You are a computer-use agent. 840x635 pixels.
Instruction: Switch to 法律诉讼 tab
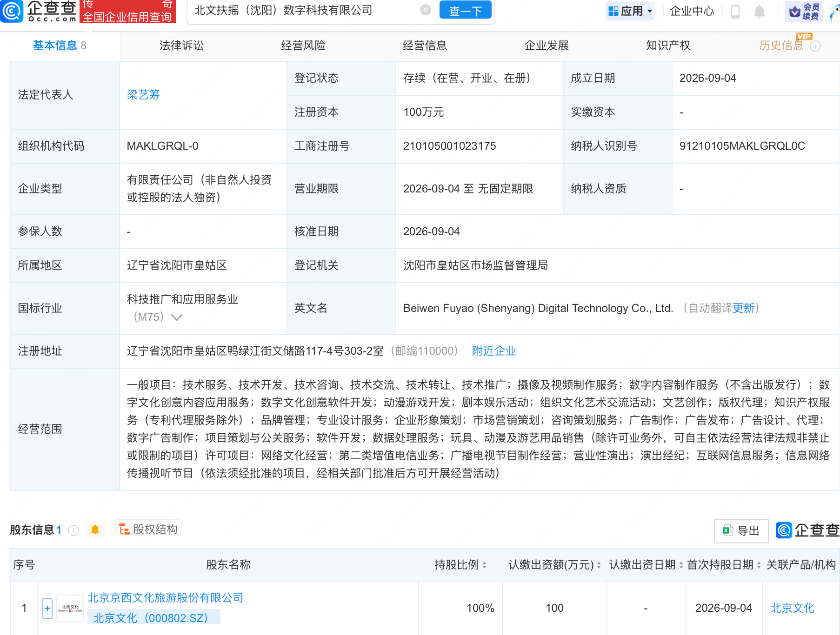pos(181,46)
